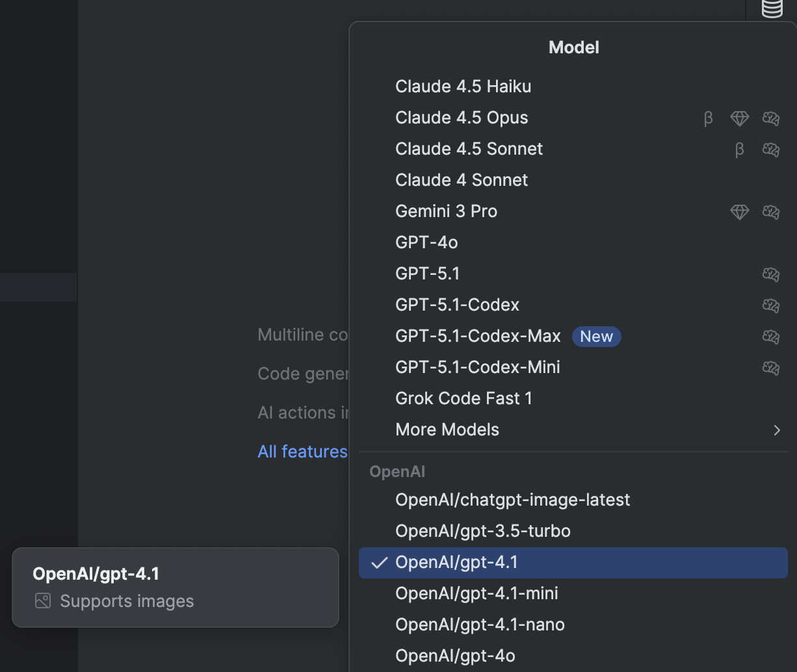Viewport: 797px width, 672px height.
Task: Click the New badge on GPT-5.1-Codex-Max
Action: (596, 336)
